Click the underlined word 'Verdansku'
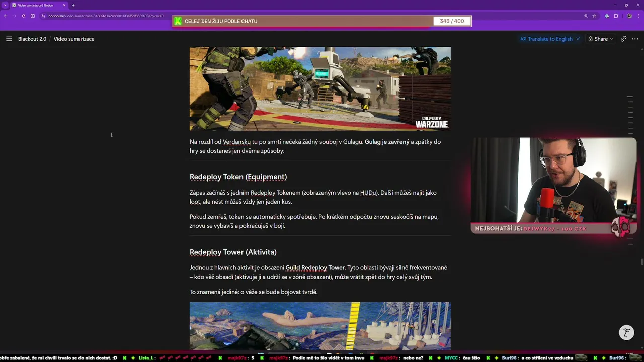644x362 pixels. click(x=236, y=142)
